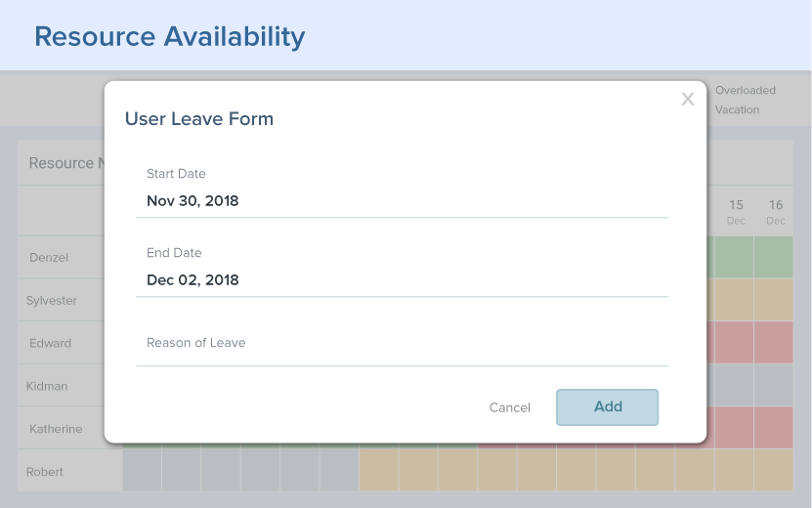Click the Vacation legend label

tap(737, 109)
